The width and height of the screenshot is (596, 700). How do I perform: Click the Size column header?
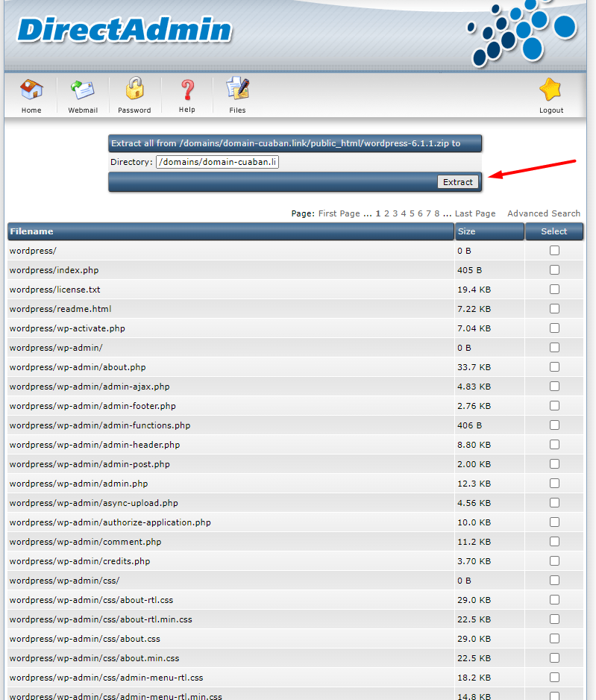489,231
